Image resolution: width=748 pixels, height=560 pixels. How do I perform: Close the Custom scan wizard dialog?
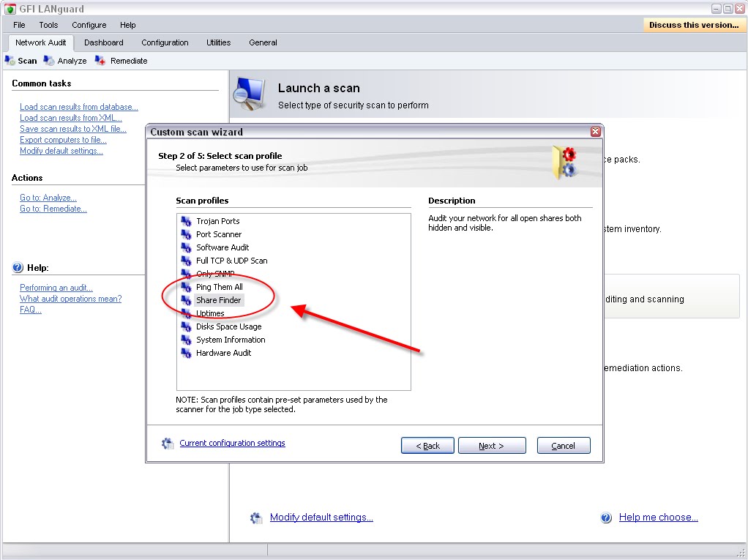tap(595, 132)
